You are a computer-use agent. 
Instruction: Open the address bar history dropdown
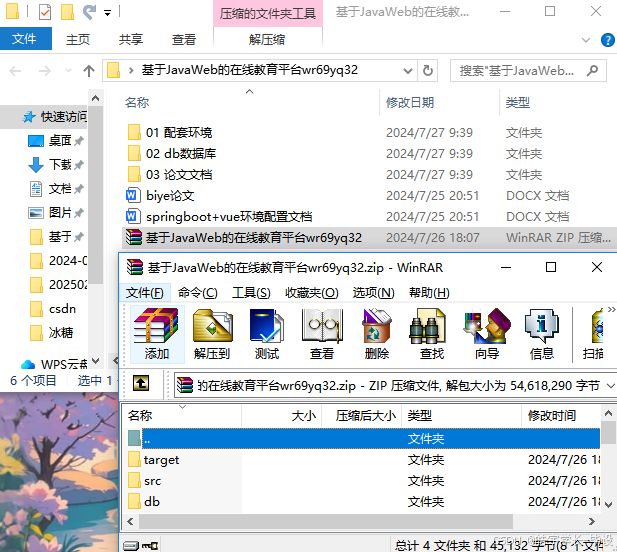tap(408, 71)
